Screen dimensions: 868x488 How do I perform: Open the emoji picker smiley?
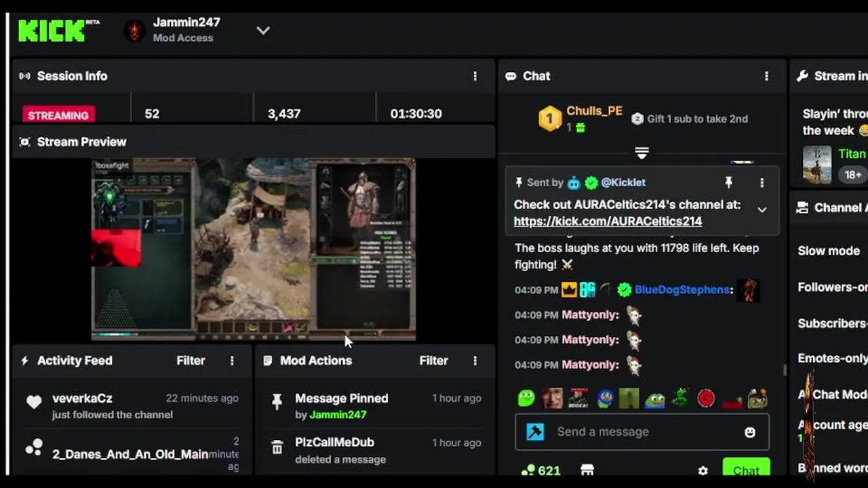[750, 432]
